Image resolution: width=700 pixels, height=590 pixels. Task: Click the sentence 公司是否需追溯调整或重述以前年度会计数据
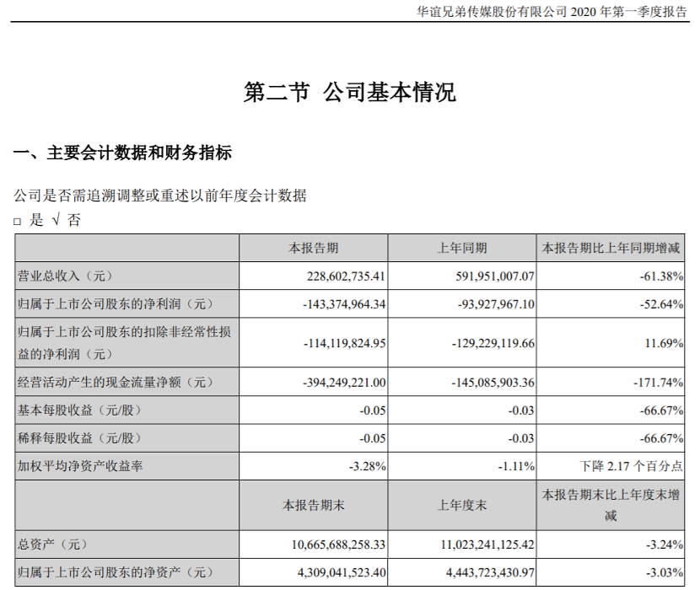click(x=160, y=196)
